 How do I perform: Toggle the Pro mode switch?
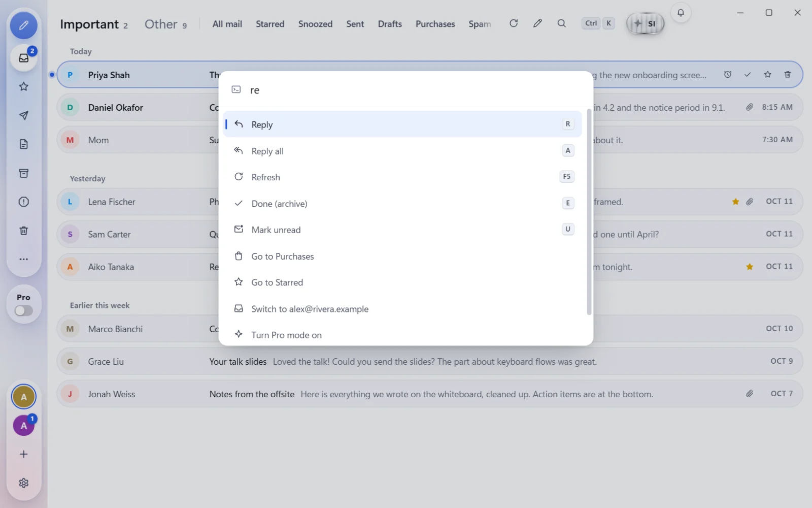[24, 310]
